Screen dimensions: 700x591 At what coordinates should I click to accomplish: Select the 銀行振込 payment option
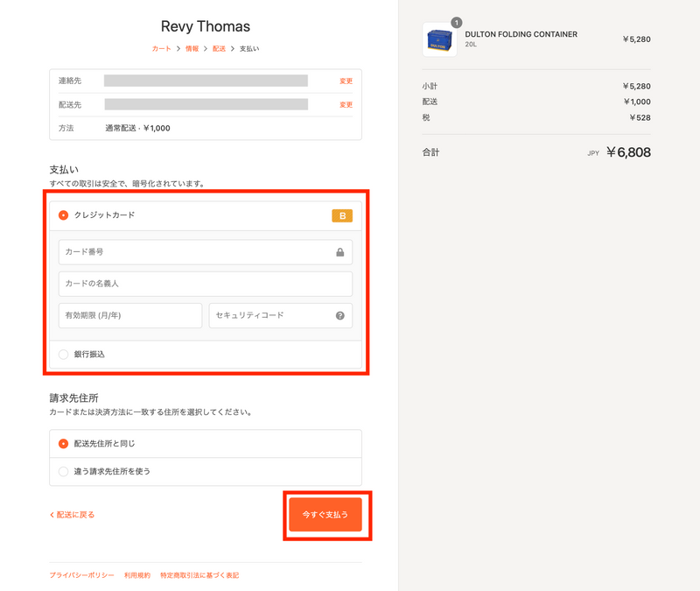point(63,355)
